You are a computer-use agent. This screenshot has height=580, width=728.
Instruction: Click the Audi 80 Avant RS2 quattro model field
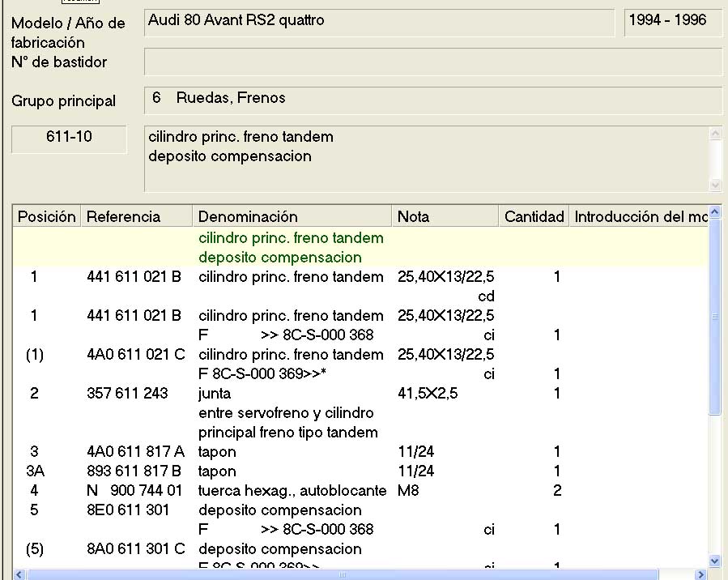tap(379, 23)
